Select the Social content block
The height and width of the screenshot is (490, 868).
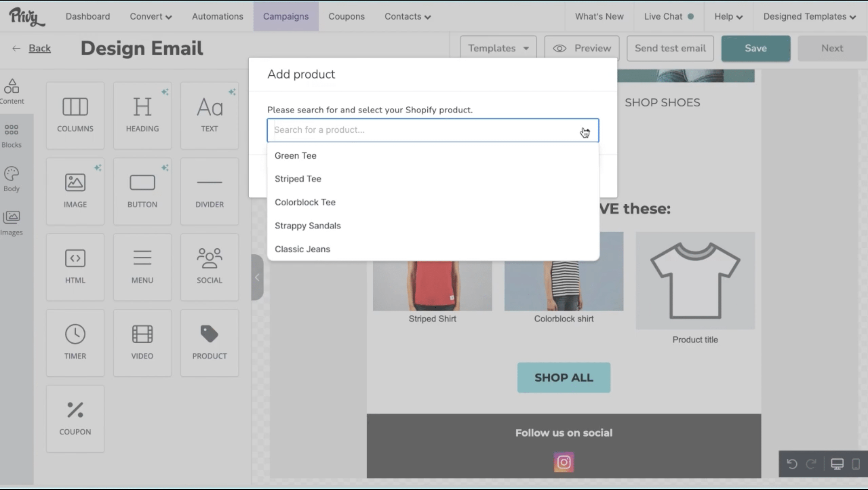pos(209,267)
